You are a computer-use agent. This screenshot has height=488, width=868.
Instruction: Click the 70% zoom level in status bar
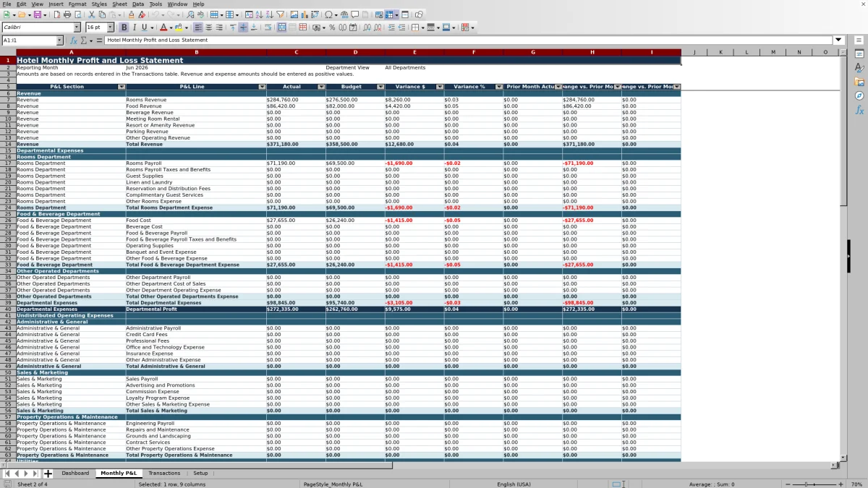tap(856, 484)
